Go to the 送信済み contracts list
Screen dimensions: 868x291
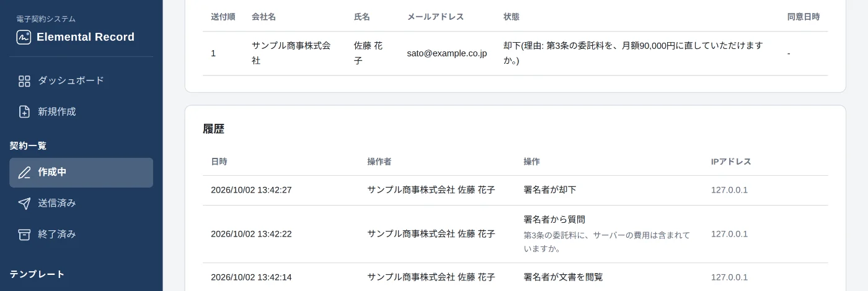pos(81,203)
